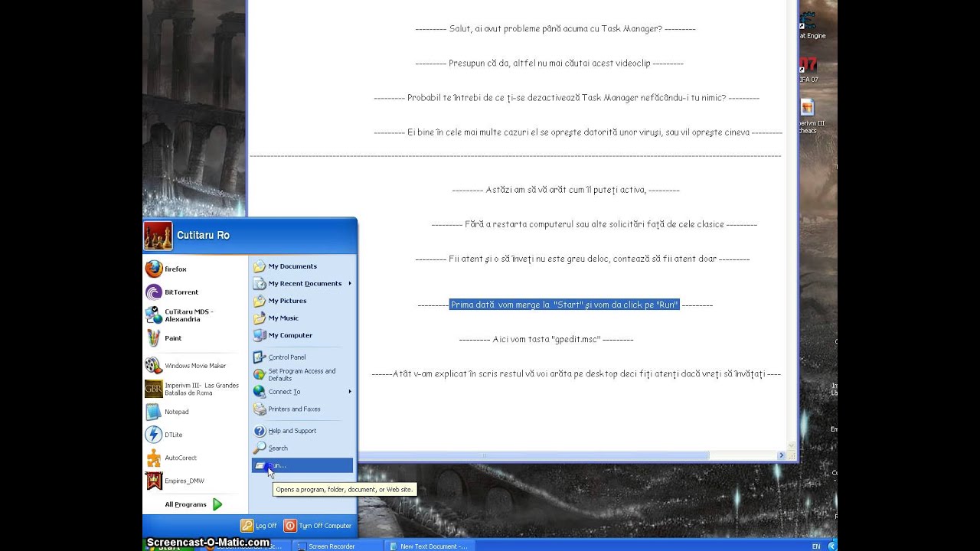Launch Paint from Start menu

195,337
